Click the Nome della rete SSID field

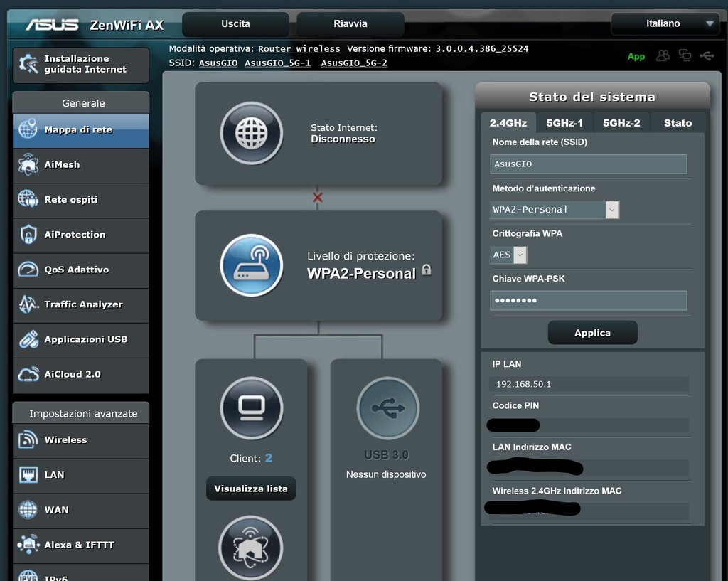pyautogui.click(x=589, y=164)
